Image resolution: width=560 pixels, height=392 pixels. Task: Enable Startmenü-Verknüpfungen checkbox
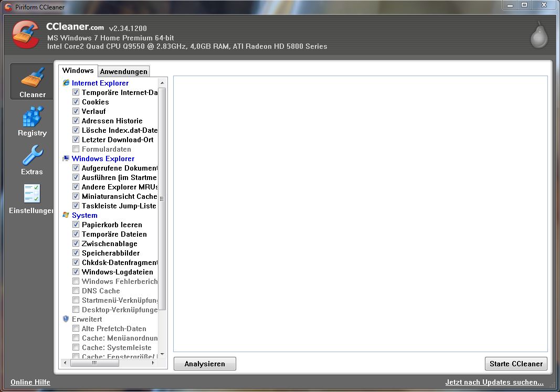tap(76, 300)
